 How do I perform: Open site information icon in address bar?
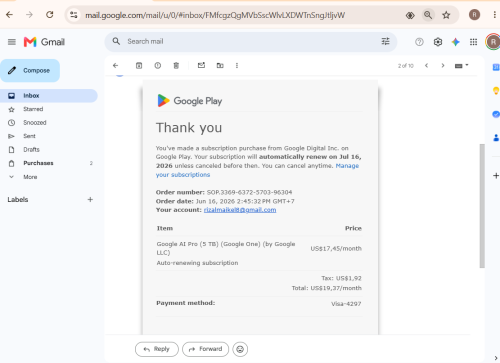[74, 15]
